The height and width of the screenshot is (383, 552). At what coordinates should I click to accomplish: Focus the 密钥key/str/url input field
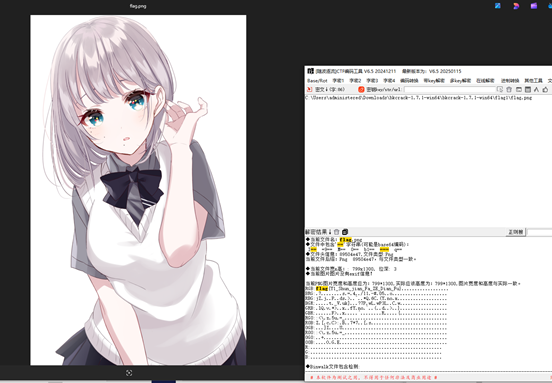[450, 89]
